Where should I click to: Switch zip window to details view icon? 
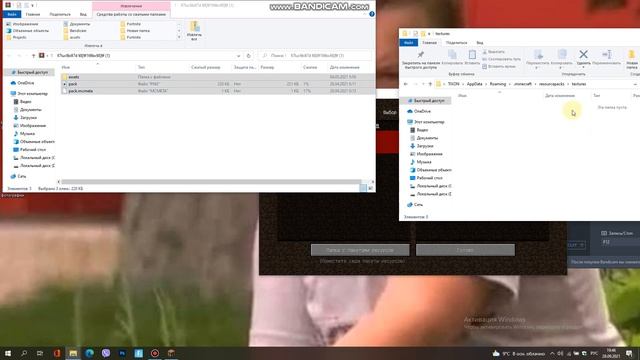(363, 188)
